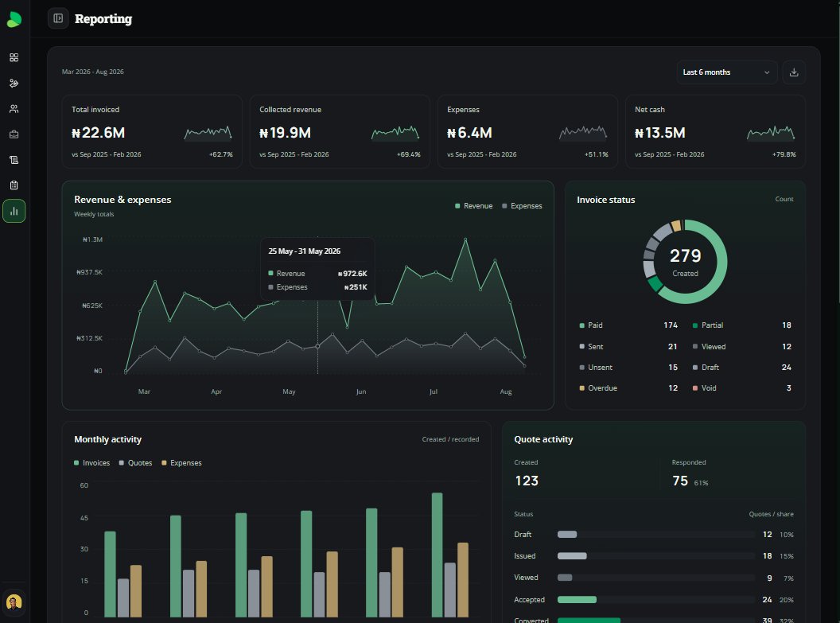Click the Weekly totals subtitle
840x623 pixels.
pyautogui.click(x=94, y=214)
